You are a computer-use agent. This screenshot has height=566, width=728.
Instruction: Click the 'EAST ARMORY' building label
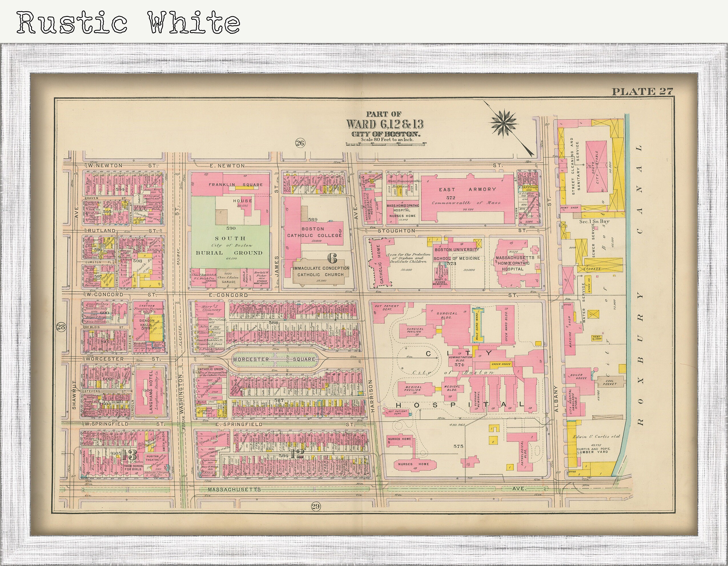[x=467, y=189]
